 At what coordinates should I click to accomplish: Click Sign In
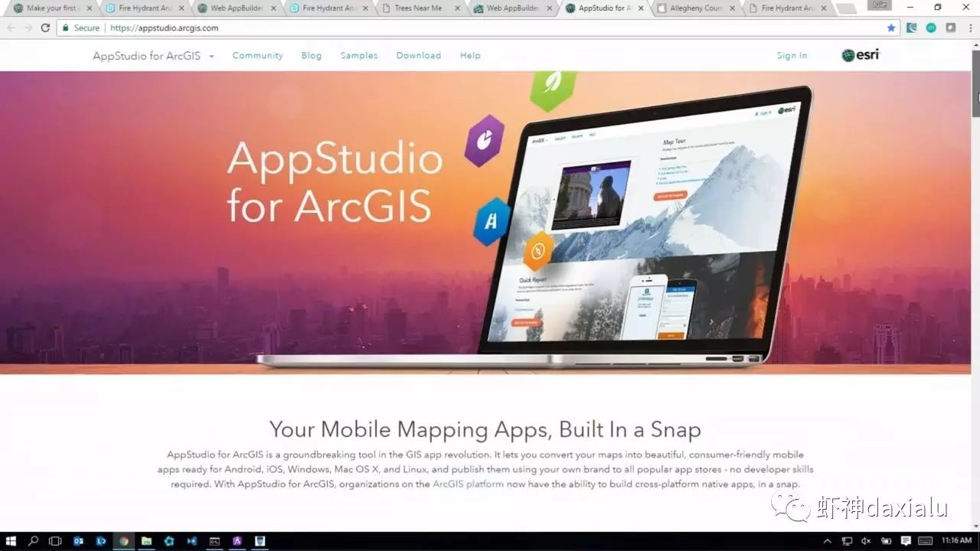[x=792, y=56]
